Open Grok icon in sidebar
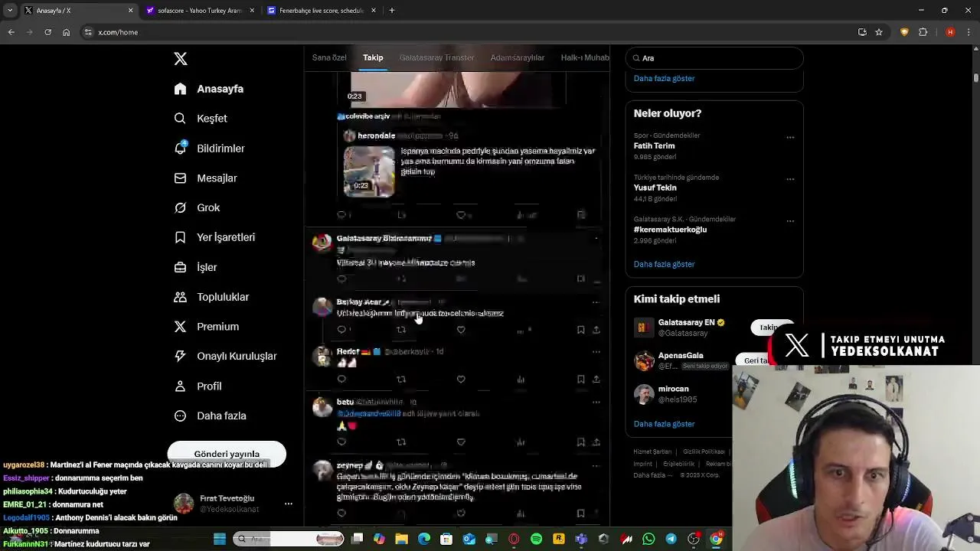Screen dimensions: 980x551 point(180,207)
